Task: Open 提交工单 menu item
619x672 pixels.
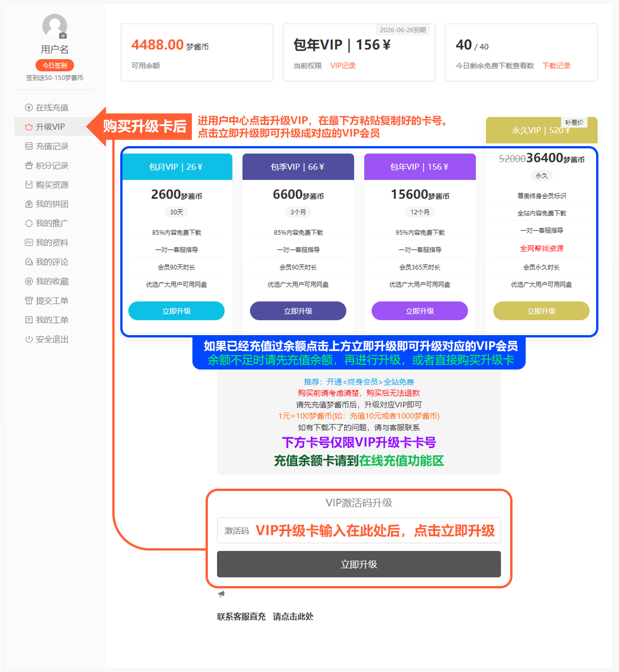Action: tap(52, 301)
